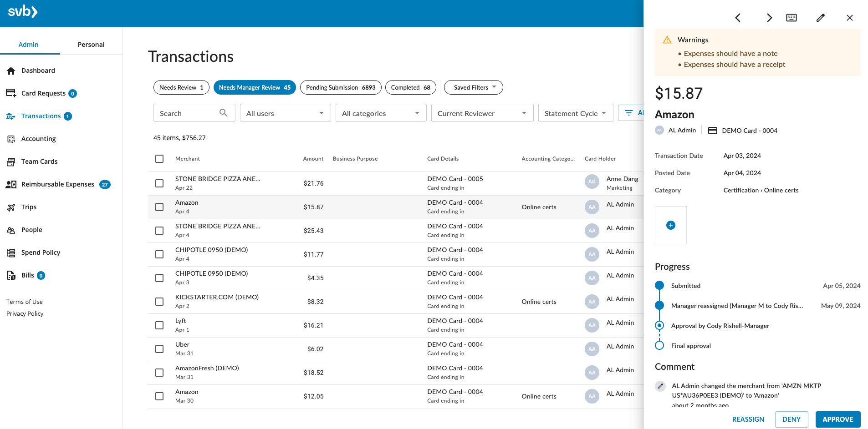Image resolution: width=868 pixels, height=429 pixels.
Task: Open Spend Policy sidebar icon
Action: click(11, 252)
